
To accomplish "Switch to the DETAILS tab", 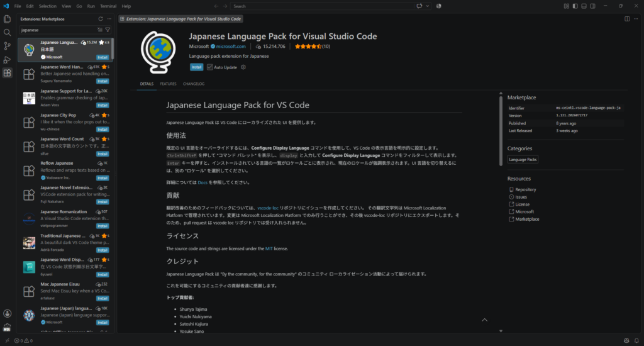I will (147, 84).
